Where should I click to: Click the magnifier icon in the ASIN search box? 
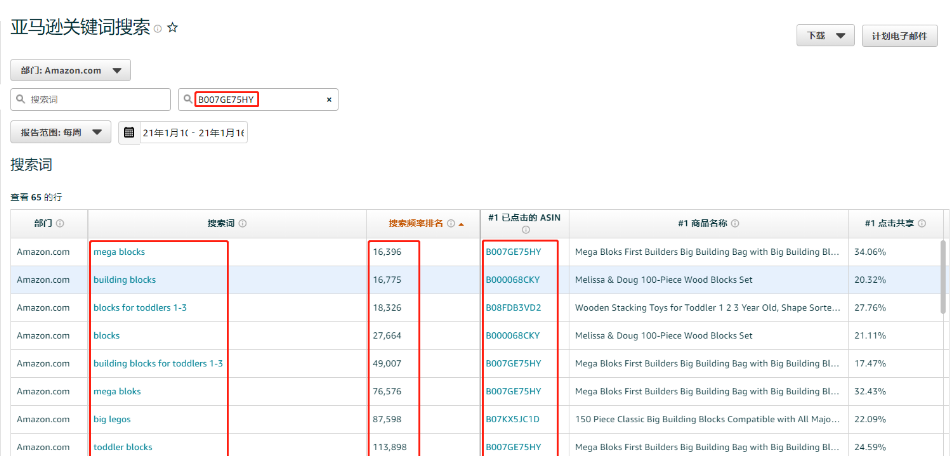188,100
